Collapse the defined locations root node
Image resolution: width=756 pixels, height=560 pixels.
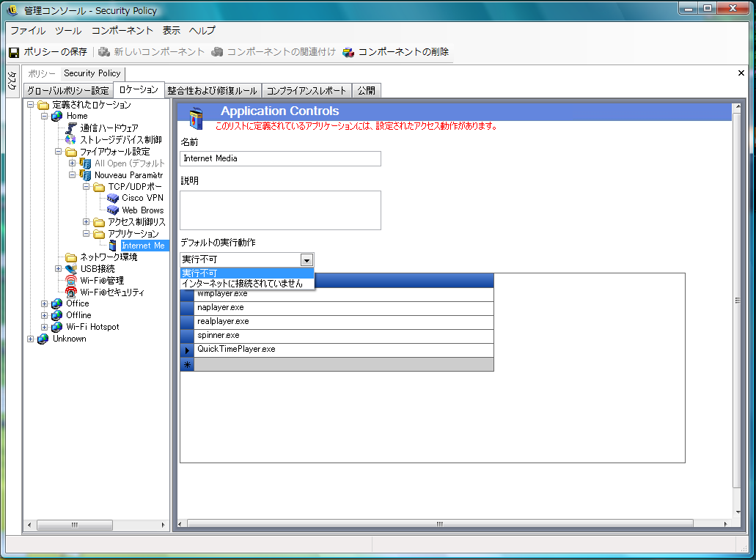point(30,105)
